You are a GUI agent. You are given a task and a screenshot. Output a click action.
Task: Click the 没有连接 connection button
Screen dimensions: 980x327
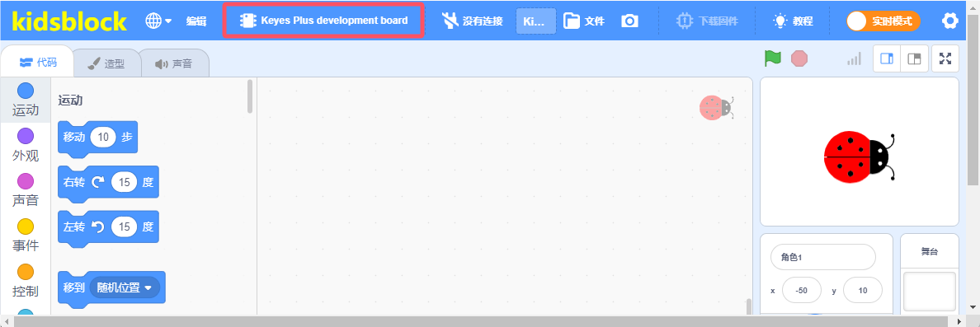click(x=473, y=21)
